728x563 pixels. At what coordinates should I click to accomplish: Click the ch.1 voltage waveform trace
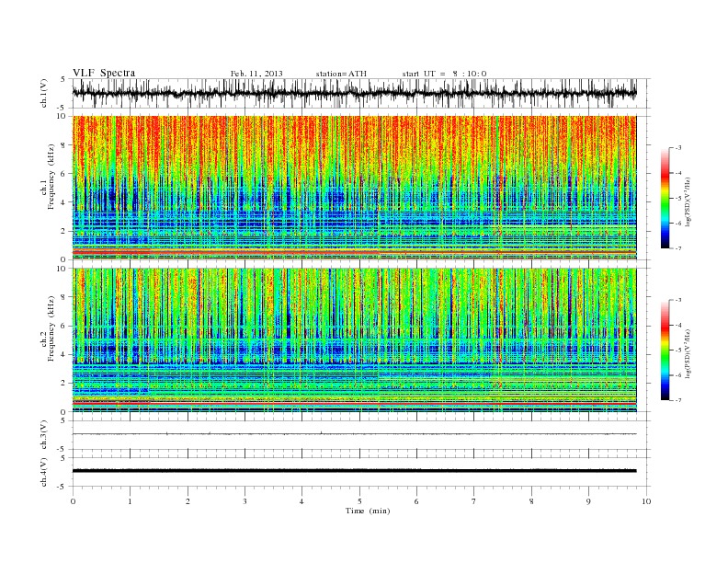[x=354, y=93]
